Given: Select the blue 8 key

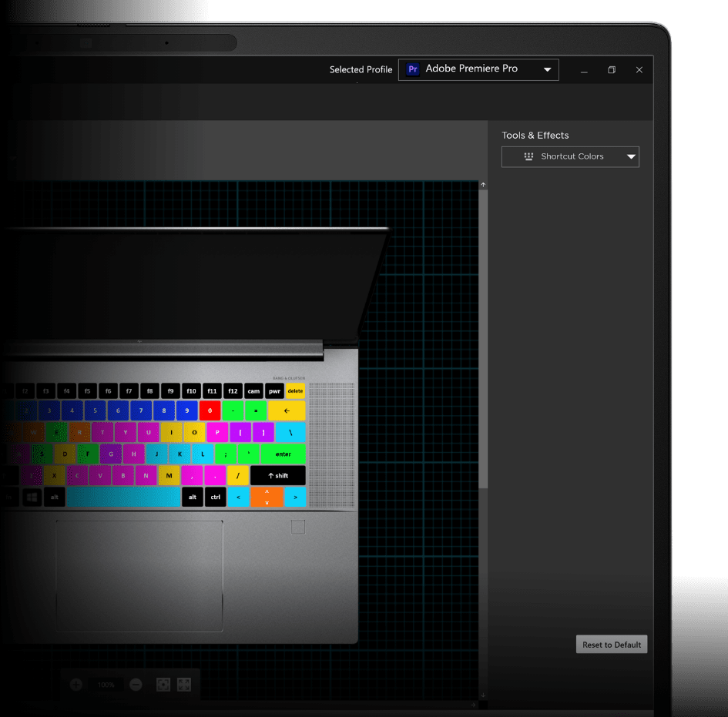Looking at the screenshot, I should tap(164, 410).
